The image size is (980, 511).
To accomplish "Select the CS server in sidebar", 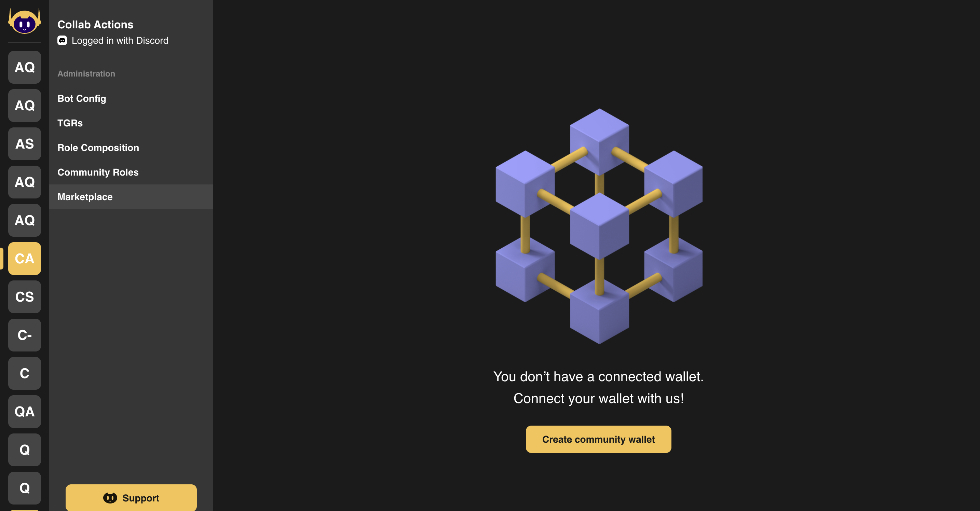I will (25, 296).
